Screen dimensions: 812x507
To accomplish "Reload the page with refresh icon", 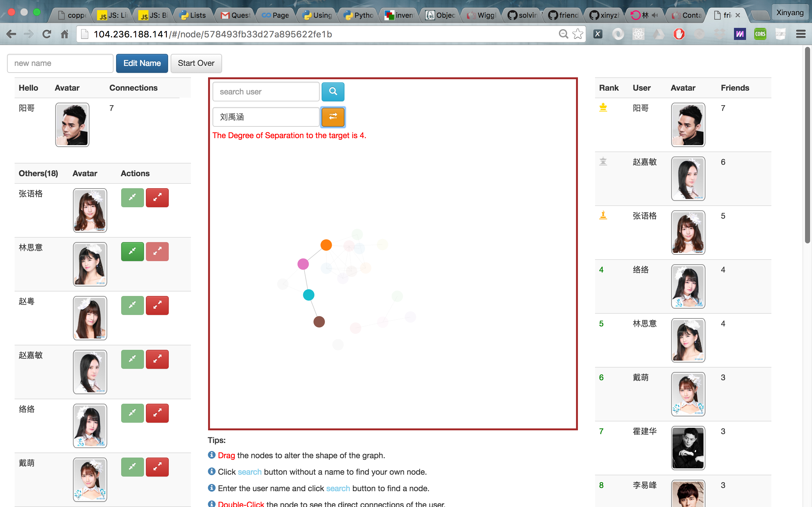I will pyautogui.click(x=47, y=34).
